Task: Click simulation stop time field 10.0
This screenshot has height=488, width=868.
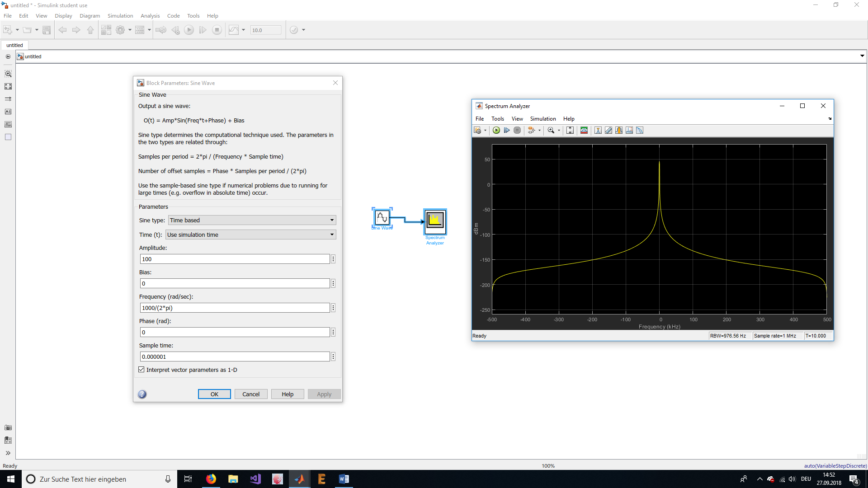Action: tap(266, 30)
